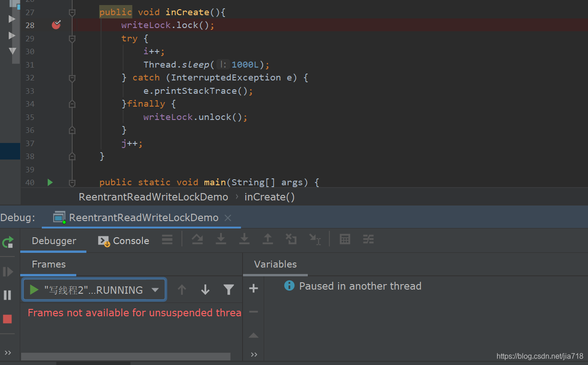Image resolution: width=588 pixels, height=365 pixels.
Task: Click the red 'Frames not available' message
Action: [135, 313]
